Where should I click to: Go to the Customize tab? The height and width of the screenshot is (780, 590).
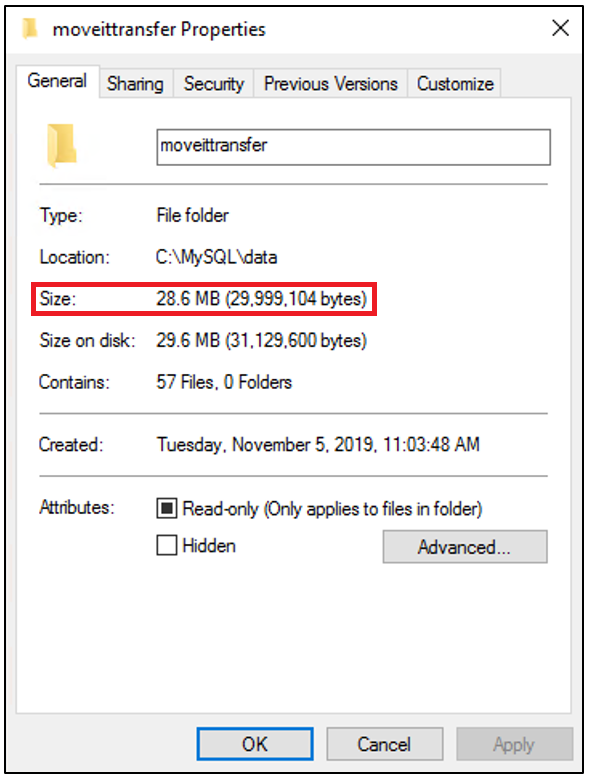click(455, 84)
